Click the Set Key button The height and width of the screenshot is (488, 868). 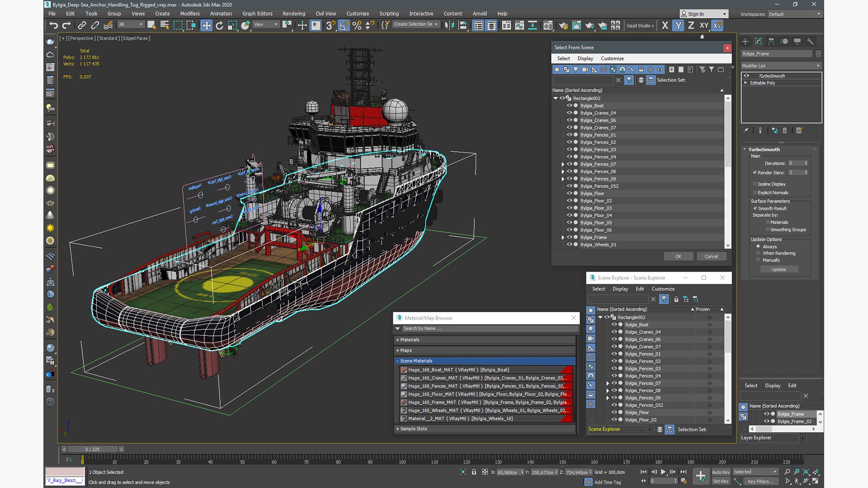(x=721, y=481)
